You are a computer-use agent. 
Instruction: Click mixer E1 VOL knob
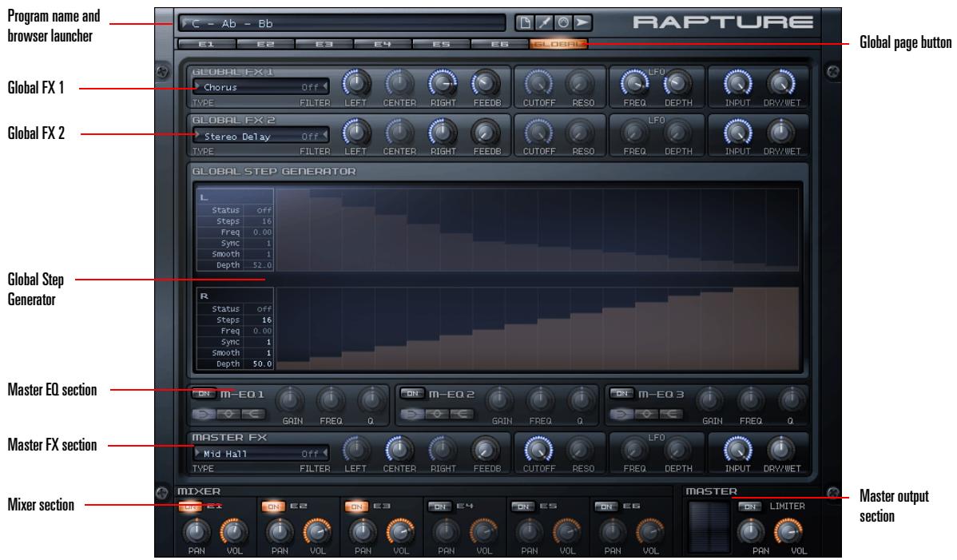click(x=234, y=532)
